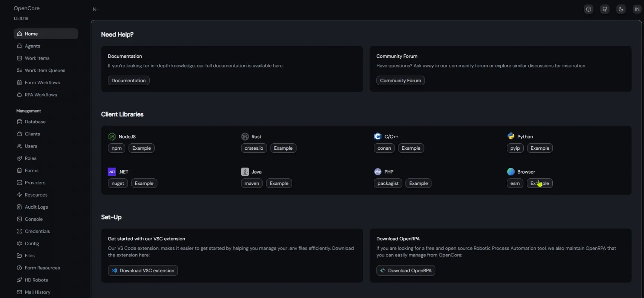Click the HD Robots rocket icon

point(20,280)
